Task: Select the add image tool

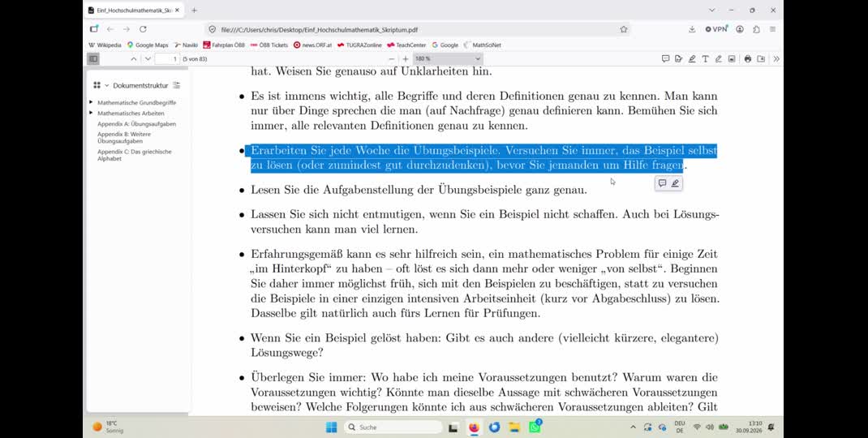Action: [732, 58]
